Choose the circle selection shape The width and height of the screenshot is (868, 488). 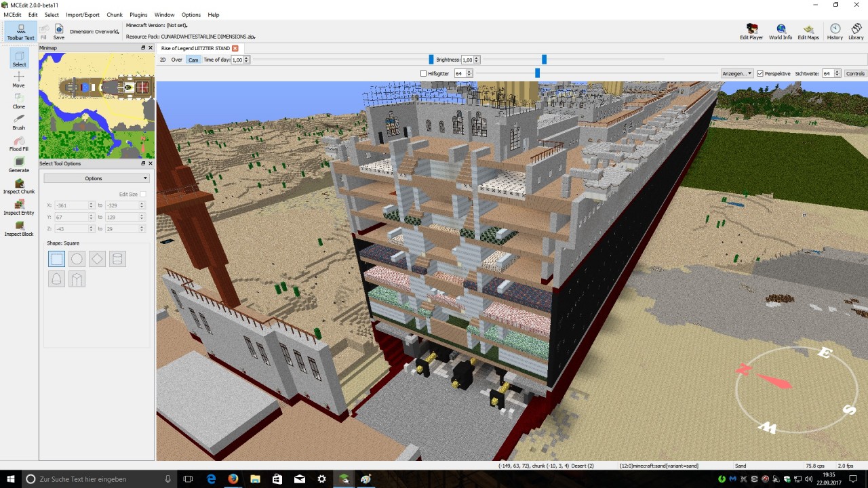point(77,258)
